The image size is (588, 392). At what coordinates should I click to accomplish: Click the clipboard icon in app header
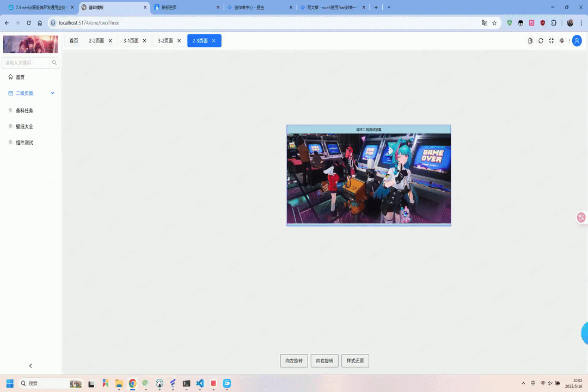pyautogui.click(x=530, y=40)
